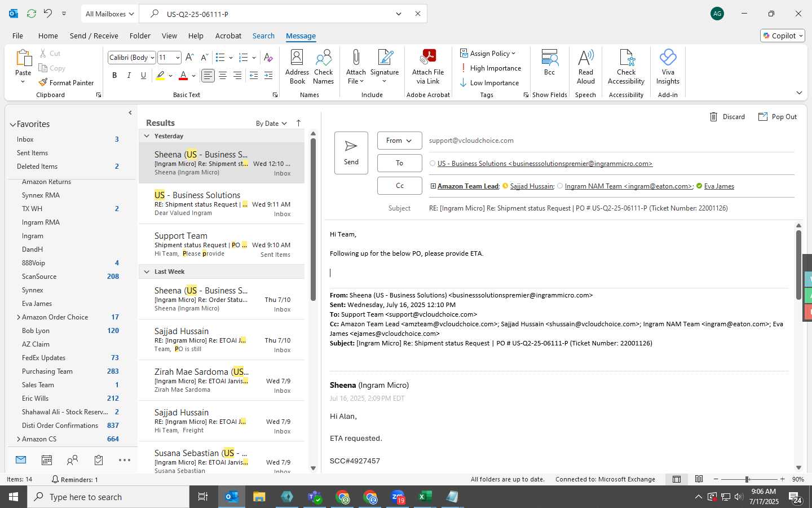Select the ScanSource folder

[70, 277]
